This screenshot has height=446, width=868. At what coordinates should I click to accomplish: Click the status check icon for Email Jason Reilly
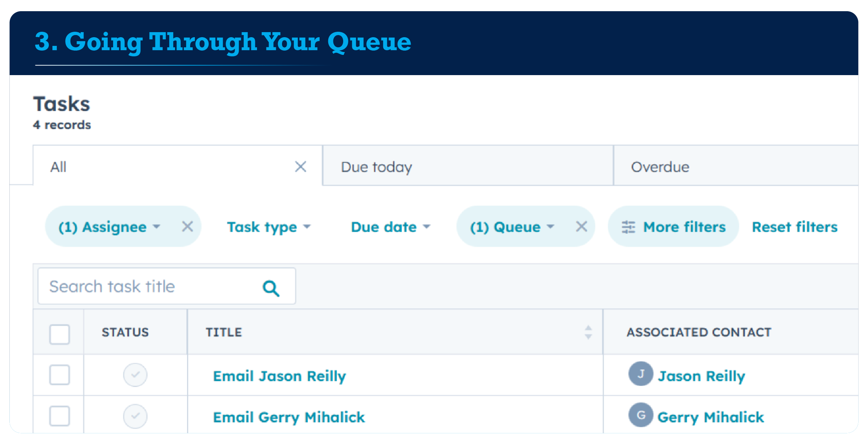click(135, 375)
